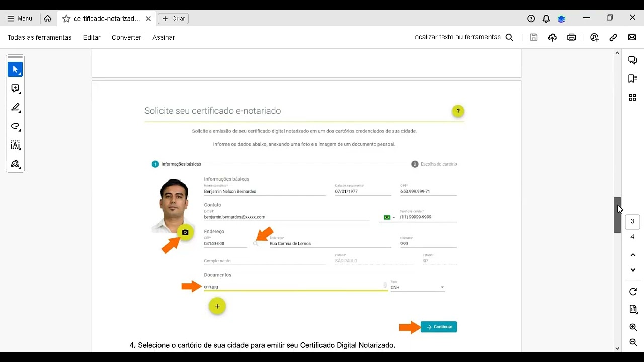644x362 pixels.
Task: Select the fill and sign pen tool
Action: coord(15,164)
